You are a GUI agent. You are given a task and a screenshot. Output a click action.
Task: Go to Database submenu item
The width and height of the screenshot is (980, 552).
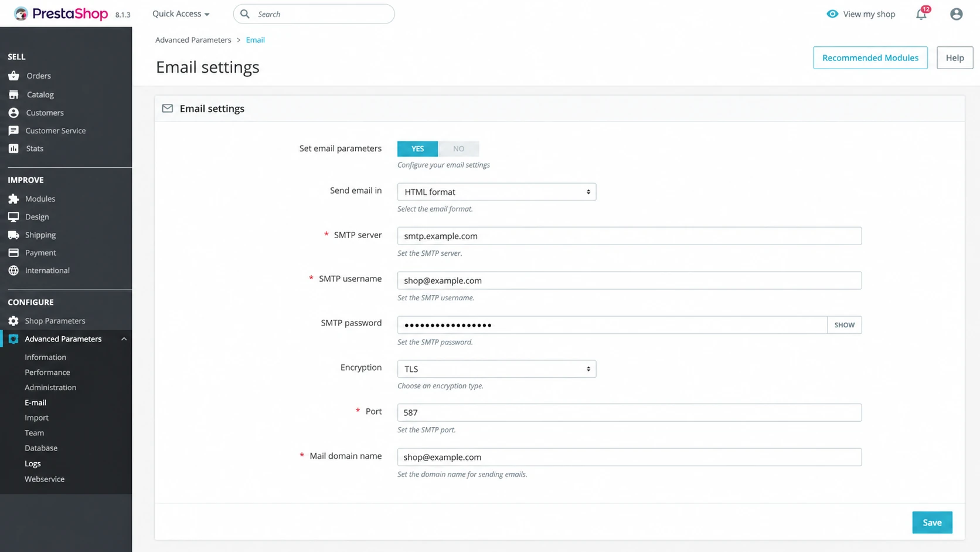(x=41, y=448)
